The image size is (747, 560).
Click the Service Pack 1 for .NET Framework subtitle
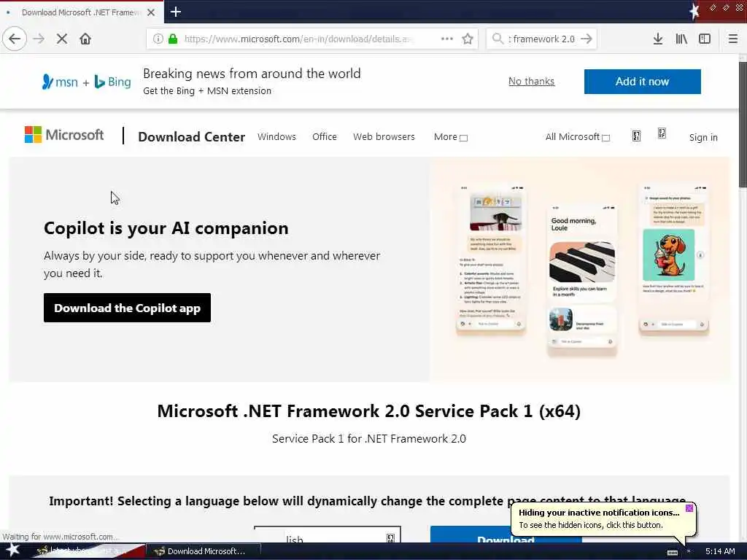click(368, 438)
